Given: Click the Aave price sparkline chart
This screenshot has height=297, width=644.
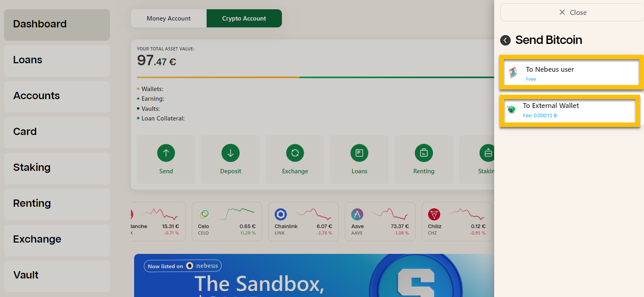Looking at the screenshot, I should coord(390,214).
